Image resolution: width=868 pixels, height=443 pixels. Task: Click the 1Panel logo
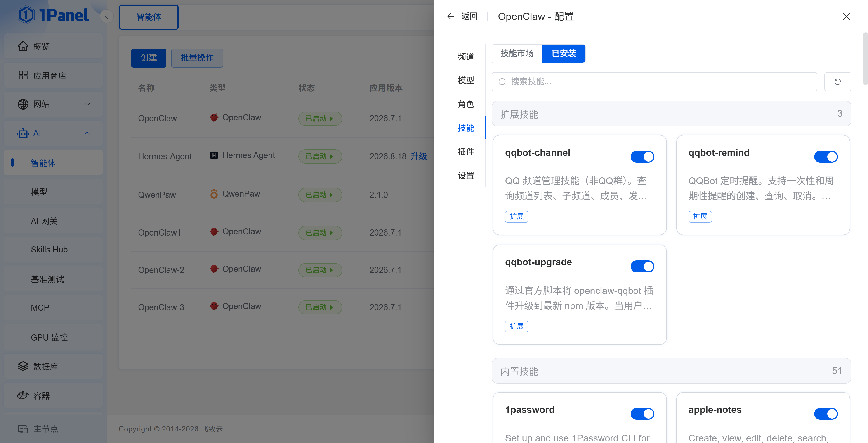coord(54,15)
